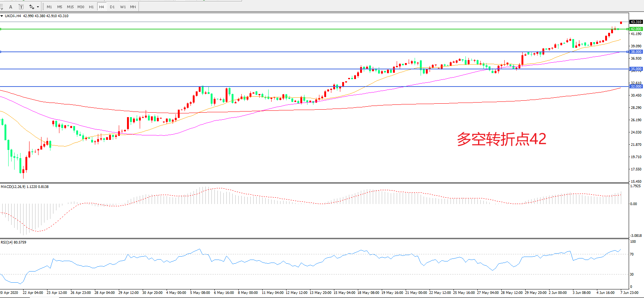644x298 pixels.
Task: Select the blue 35.000 horizontal line label
Action: coord(636,69)
